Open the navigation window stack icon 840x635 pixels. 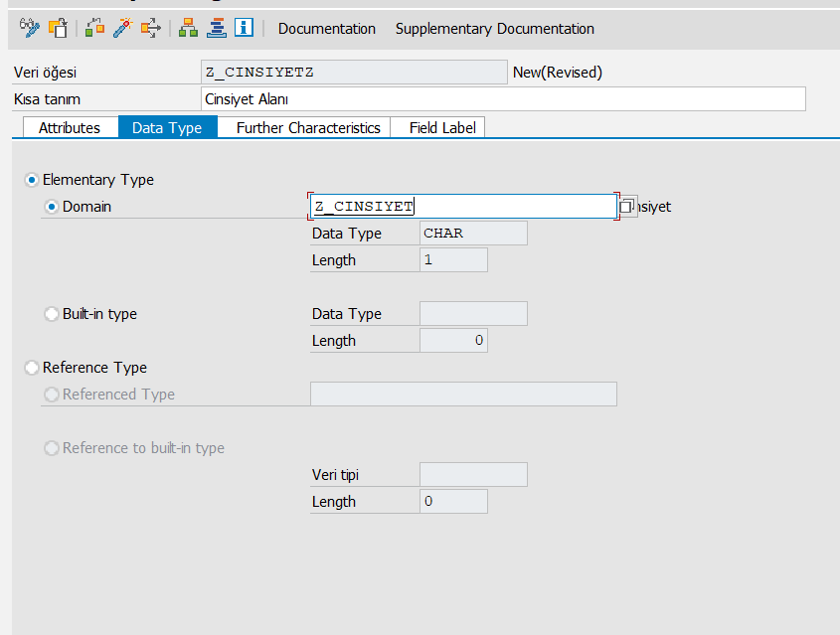pyautogui.click(x=216, y=29)
